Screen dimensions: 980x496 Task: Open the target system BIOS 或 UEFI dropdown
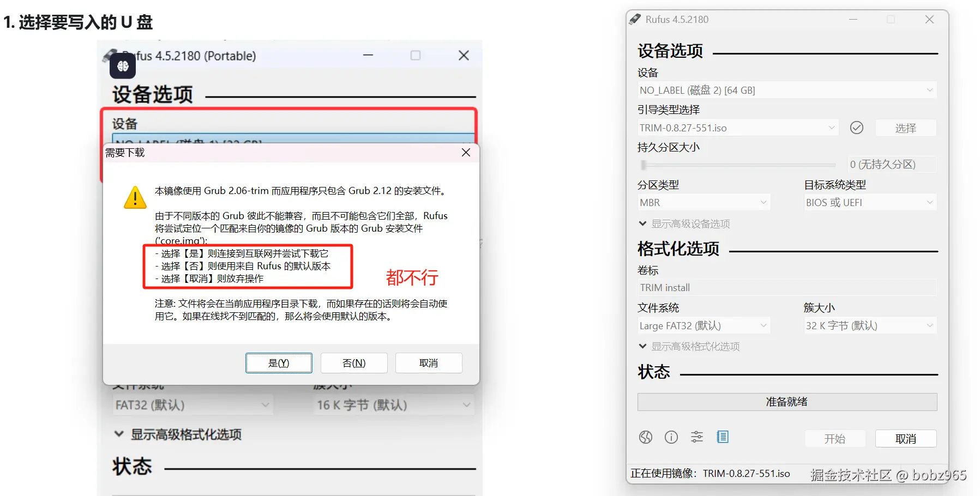869,202
